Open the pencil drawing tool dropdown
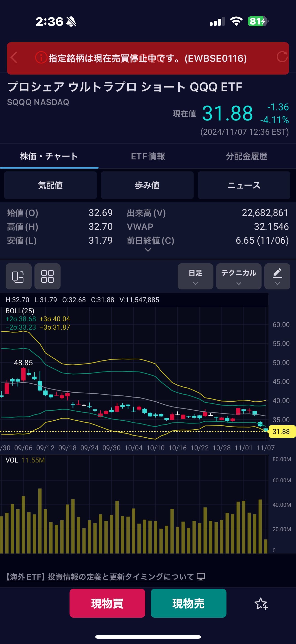Image resolution: width=296 pixels, height=644 pixels. click(277, 276)
